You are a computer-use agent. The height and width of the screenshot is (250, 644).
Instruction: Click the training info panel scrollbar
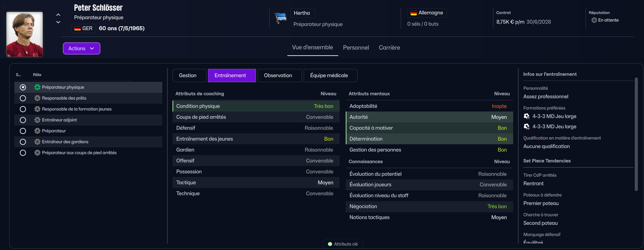pos(636,134)
